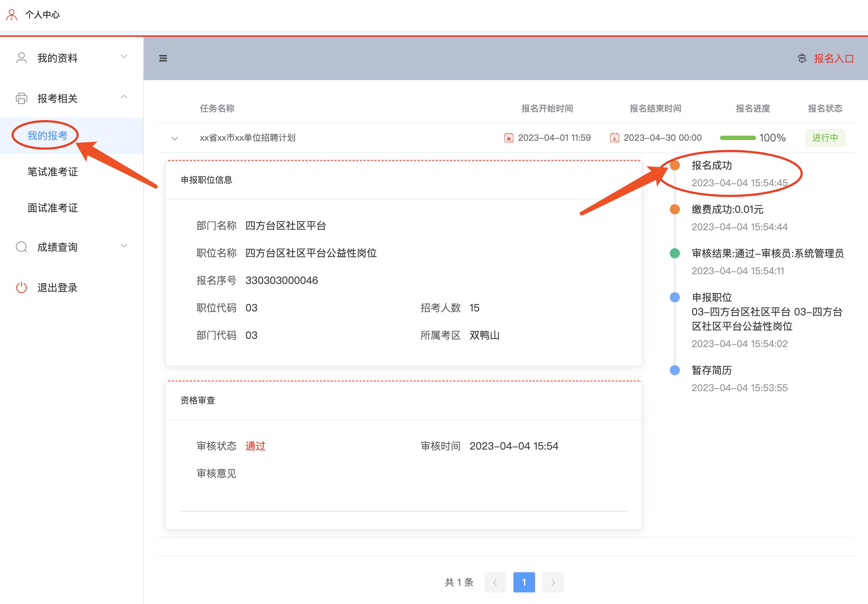This screenshot has height=604, width=868.
Task: Collapse the 报考相关 menu chevron
Action: [x=124, y=97]
